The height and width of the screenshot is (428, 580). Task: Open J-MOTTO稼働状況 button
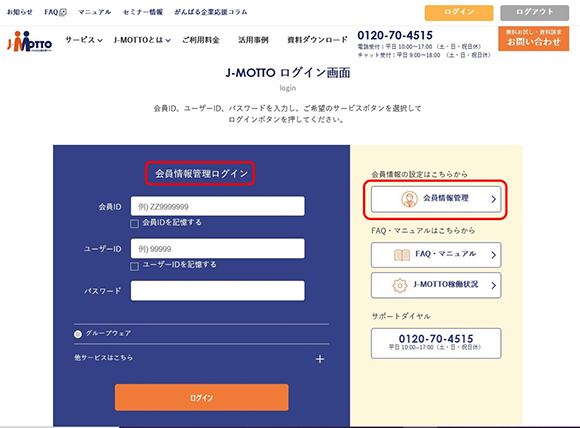click(436, 285)
